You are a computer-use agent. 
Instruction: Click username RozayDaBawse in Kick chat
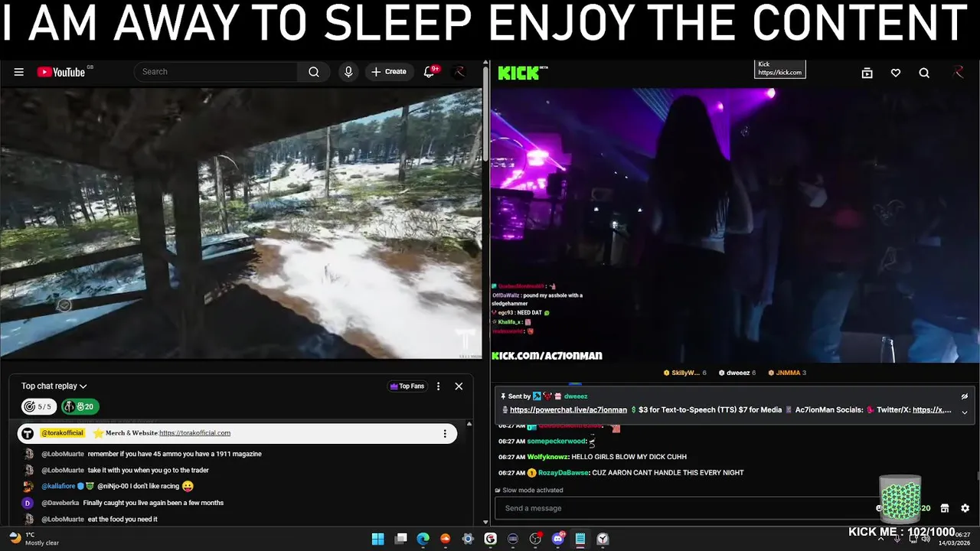[x=562, y=473]
